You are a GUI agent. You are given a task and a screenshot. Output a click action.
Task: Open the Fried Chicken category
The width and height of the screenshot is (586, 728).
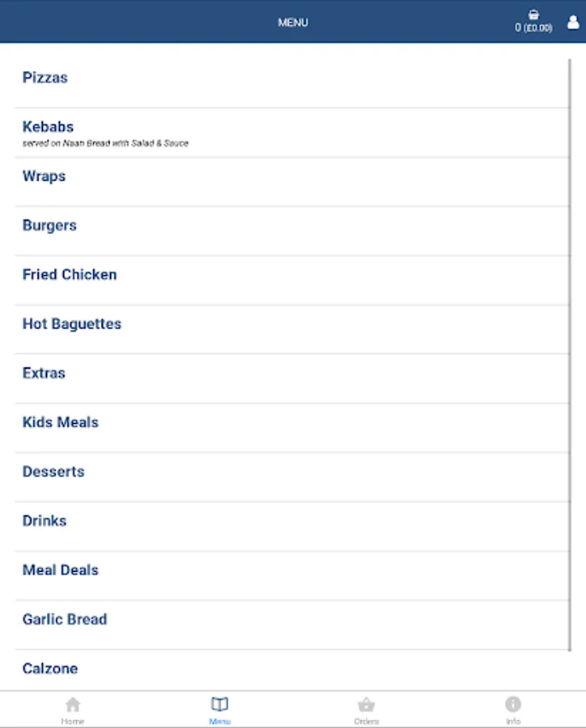coord(292,281)
